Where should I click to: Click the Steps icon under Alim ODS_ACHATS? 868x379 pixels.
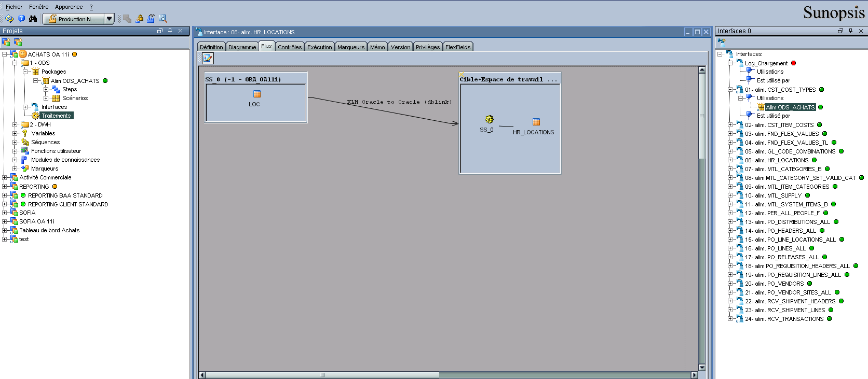pos(56,89)
